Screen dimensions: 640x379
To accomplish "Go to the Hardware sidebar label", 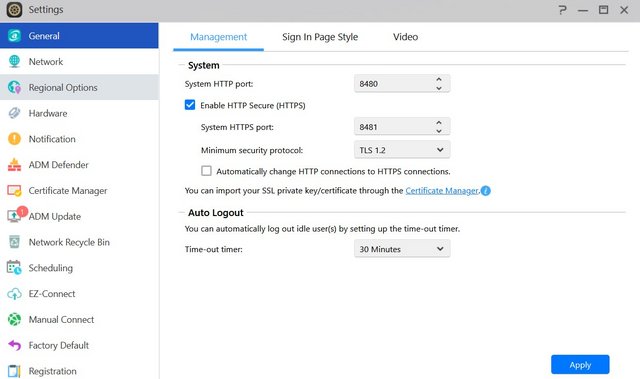I will point(48,113).
